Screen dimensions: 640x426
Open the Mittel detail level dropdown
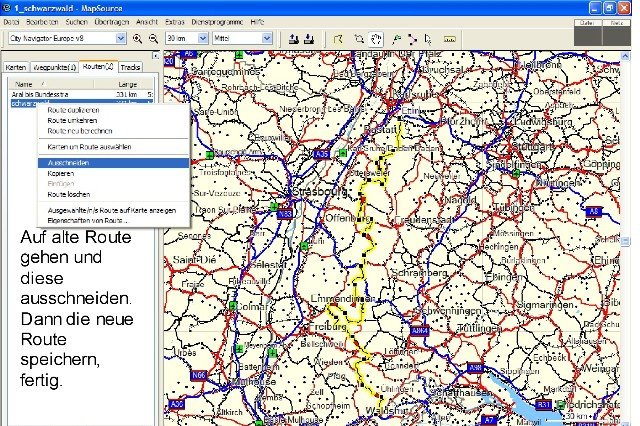tap(265, 38)
